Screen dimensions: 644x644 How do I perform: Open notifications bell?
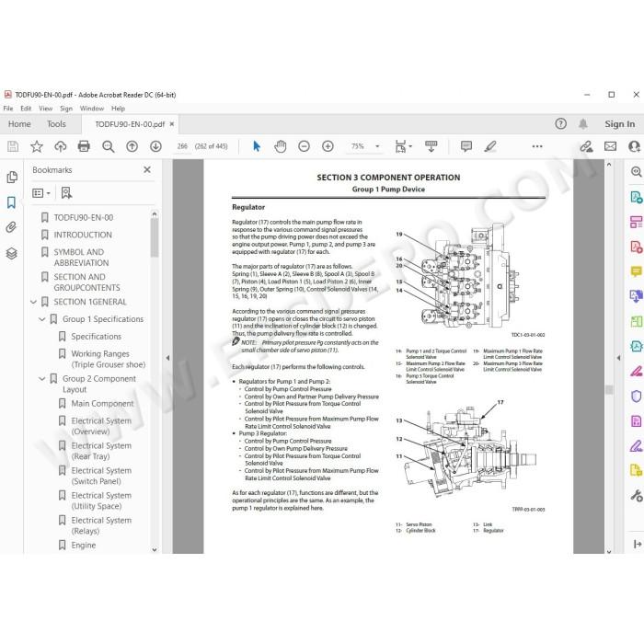(582, 123)
